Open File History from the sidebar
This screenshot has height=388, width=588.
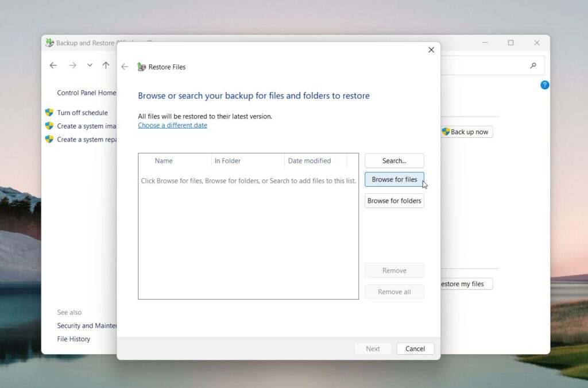click(x=73, y=339)
